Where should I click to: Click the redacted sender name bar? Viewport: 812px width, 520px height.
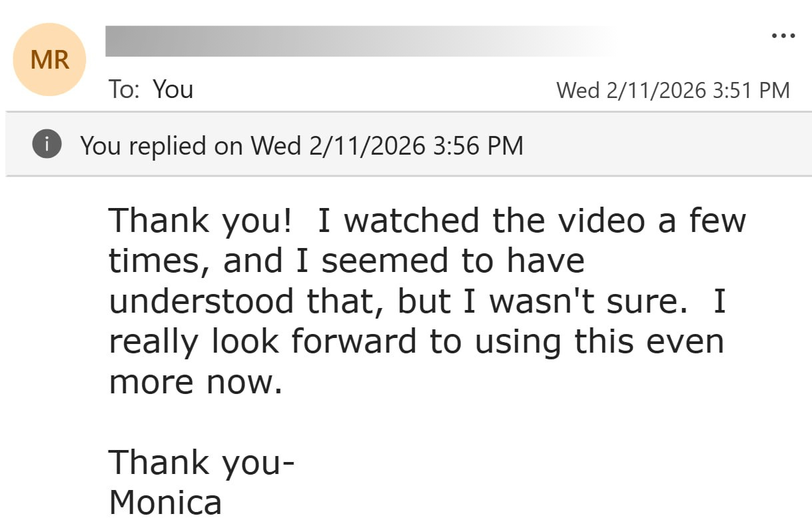tap(360, 41)
